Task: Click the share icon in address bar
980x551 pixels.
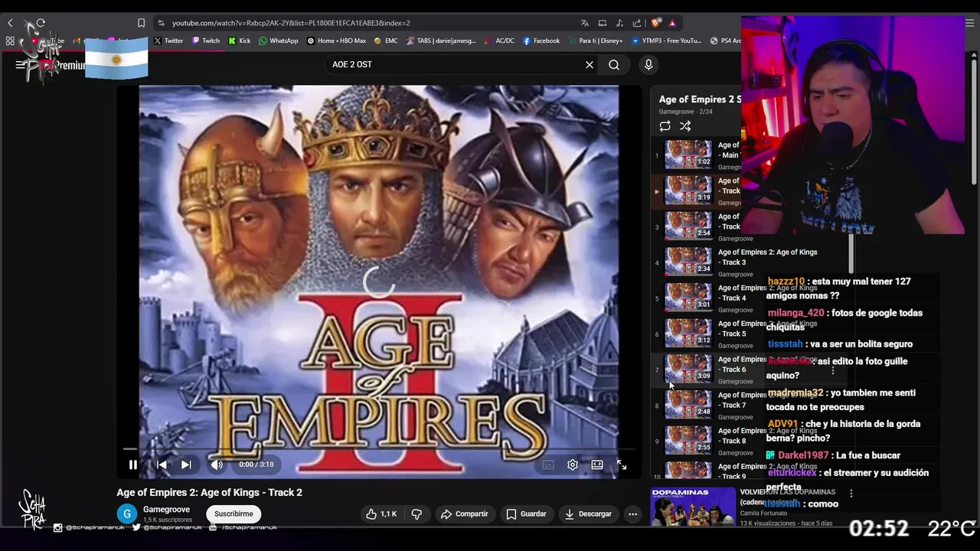Action: click(x=637, y=23)
